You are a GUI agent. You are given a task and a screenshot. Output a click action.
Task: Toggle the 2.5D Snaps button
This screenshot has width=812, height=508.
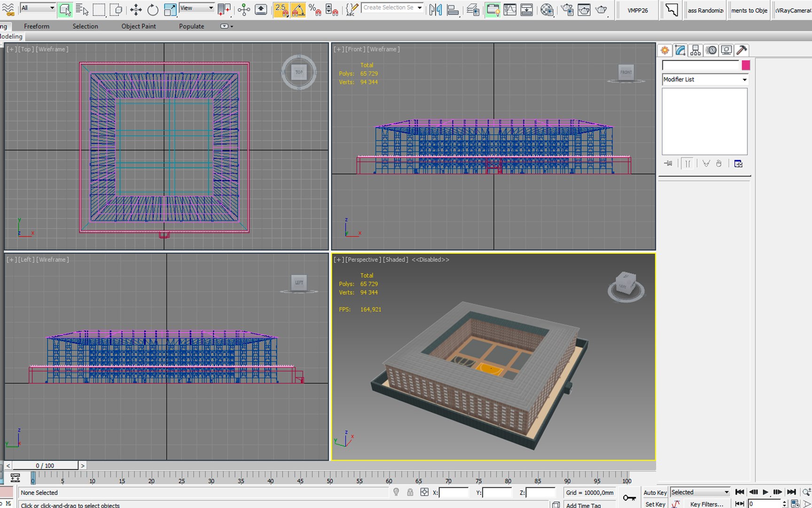coord(281,10)
